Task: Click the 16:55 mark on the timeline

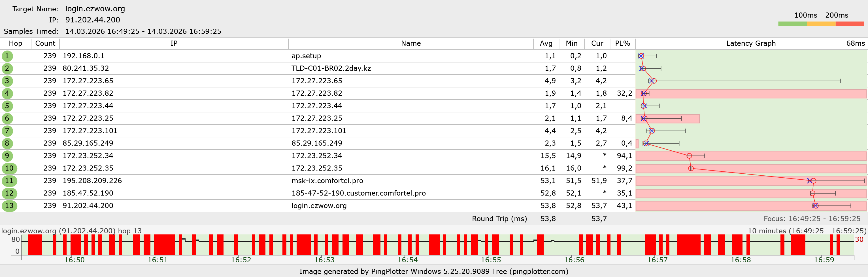Action: pos(491,260)
